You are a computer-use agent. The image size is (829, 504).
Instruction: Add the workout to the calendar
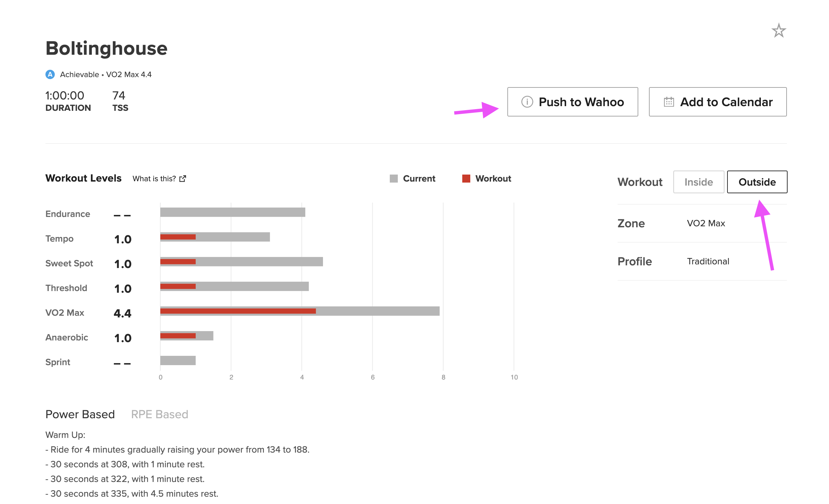click(718, 102)
